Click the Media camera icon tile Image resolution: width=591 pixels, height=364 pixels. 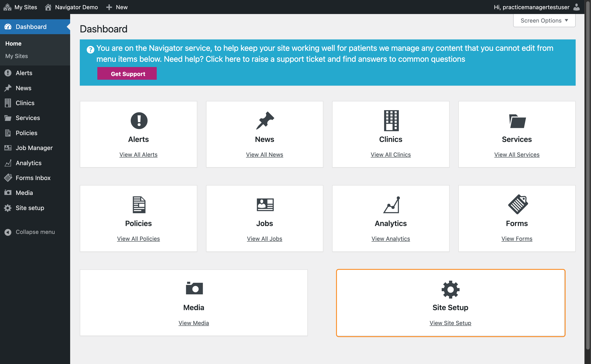(x=194, y=288)
